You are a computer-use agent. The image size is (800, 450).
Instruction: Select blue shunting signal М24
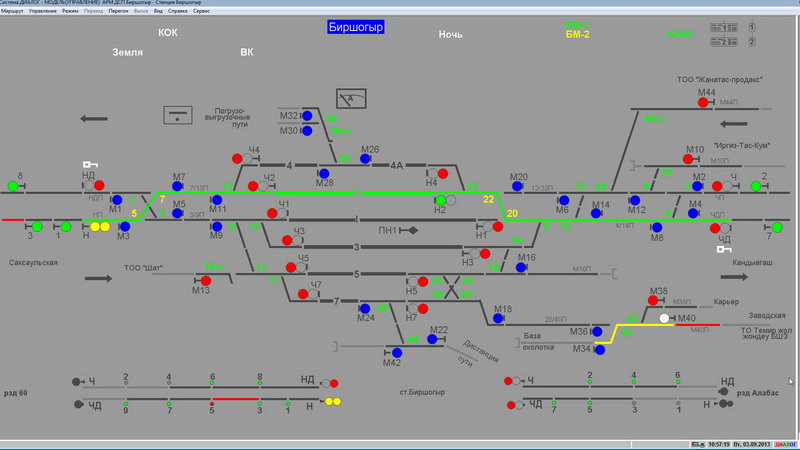[365, 308]
